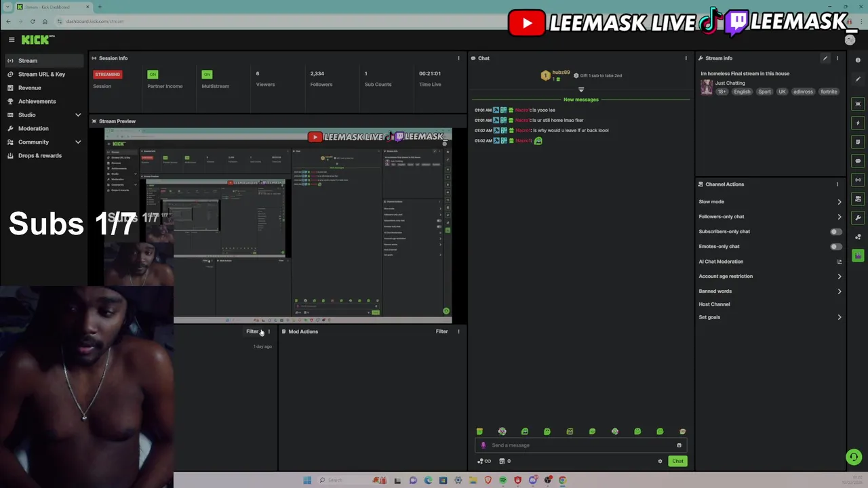Toggle notes widget in right rail
868x488 pixels.
858,142
